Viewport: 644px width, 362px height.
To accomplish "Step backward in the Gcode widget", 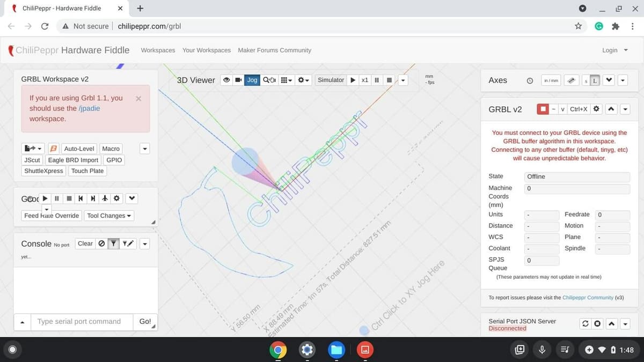I will click(x=80, y=198).
